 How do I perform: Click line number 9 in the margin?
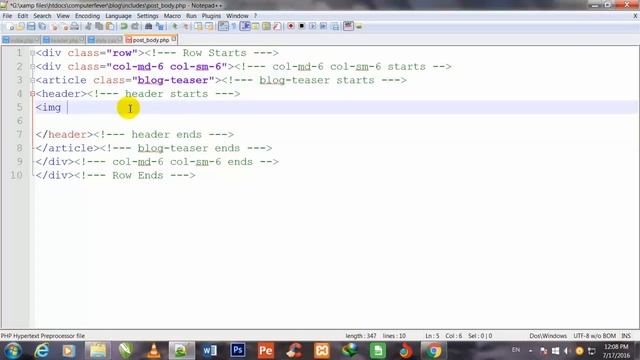pyautogui.click(x=19, y=162)
